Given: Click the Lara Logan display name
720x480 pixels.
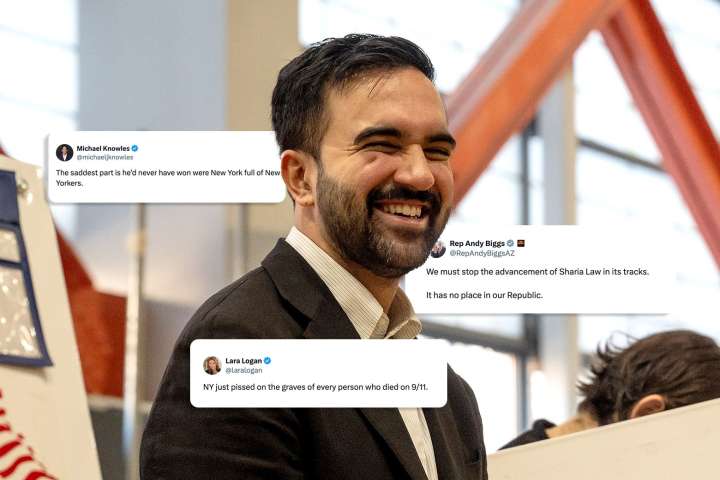Looking at the screenshot, I should (x=243, y=361).
